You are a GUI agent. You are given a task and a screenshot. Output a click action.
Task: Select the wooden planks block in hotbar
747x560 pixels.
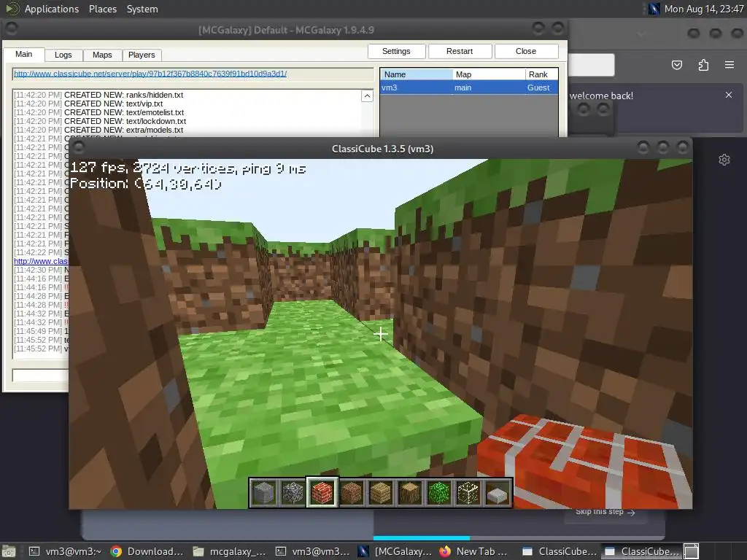pyautogui.click(x=381, y=493)
